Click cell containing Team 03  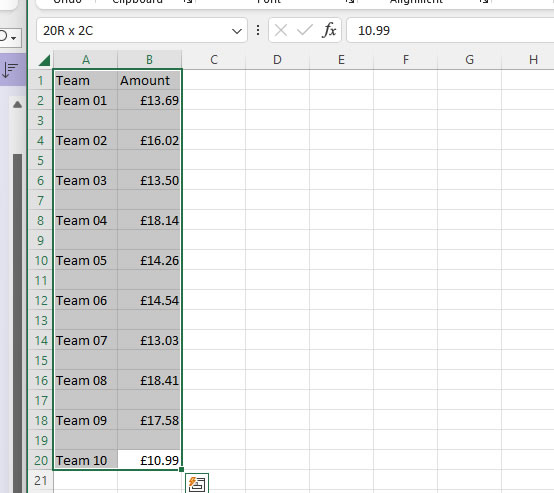pyautogui.click(x=86, y=181)
